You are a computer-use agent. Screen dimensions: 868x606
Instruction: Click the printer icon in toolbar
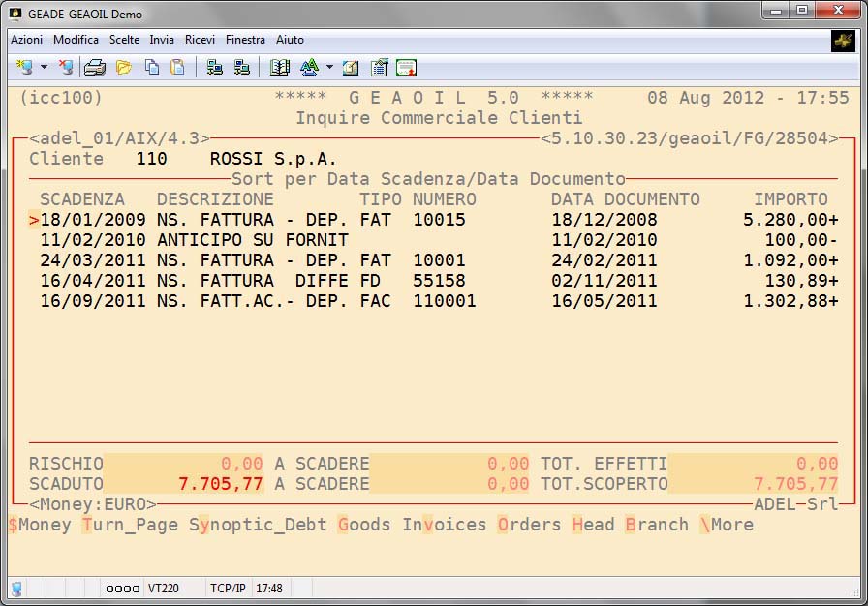click(95, 68)
